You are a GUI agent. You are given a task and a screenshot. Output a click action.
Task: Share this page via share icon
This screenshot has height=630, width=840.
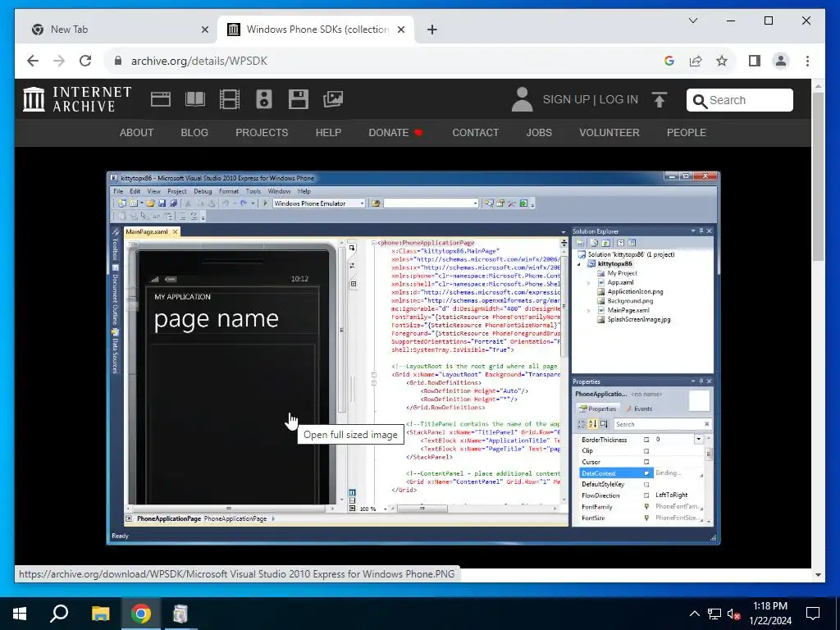point(696,61)
